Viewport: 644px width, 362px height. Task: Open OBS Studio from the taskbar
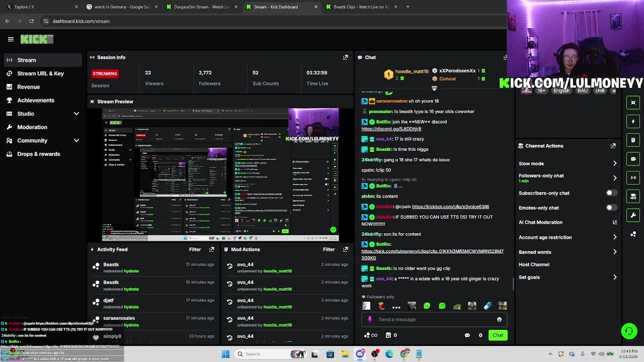pos(375,354)
